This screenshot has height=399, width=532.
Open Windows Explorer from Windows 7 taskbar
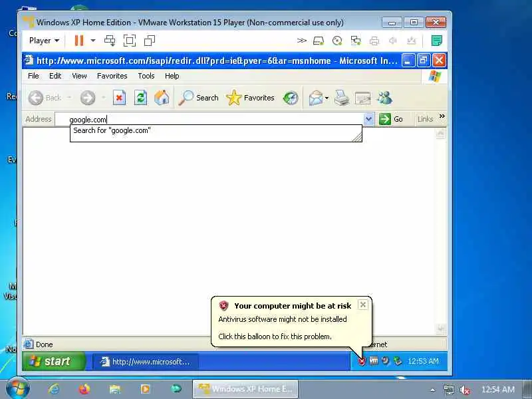coord(115,389)
